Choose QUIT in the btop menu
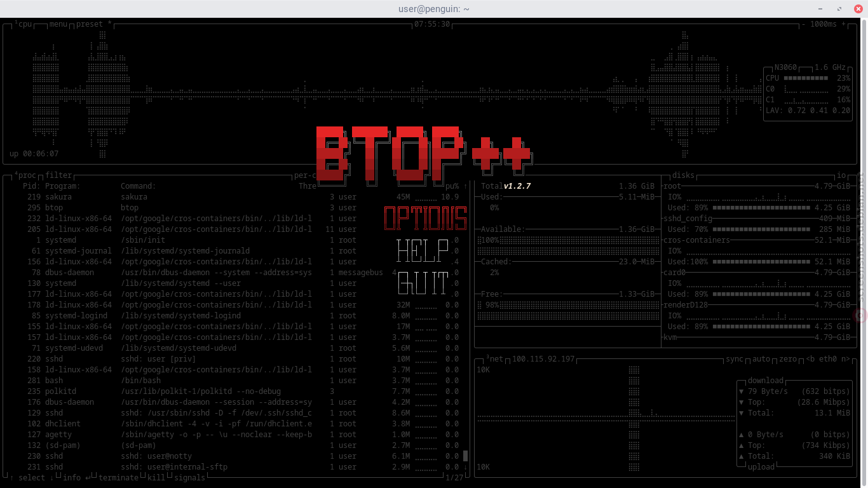This screenshot has height=488, width=868. tap(423, 283)
